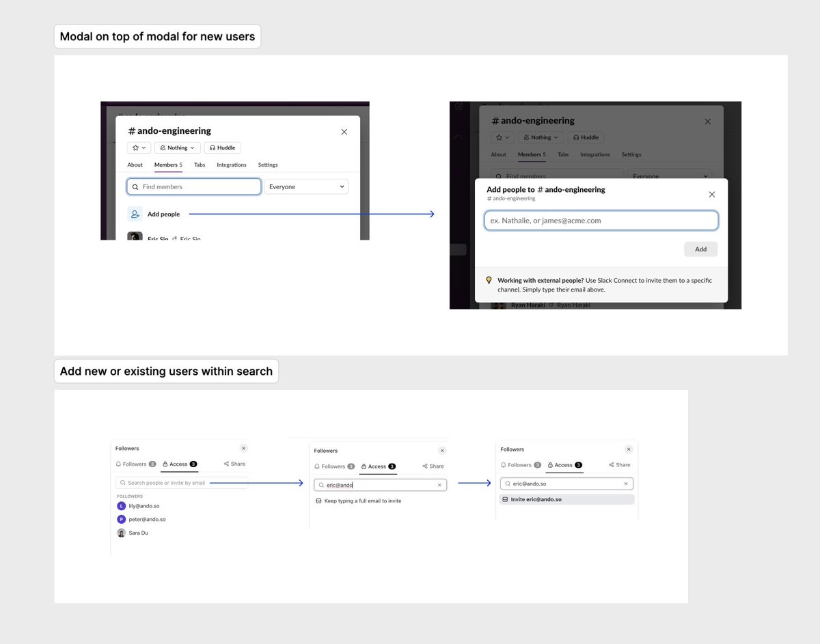820x644 pixels.
Task: Click the share icon in the Invite eric@ando.so panel
Action: point(611,465)
